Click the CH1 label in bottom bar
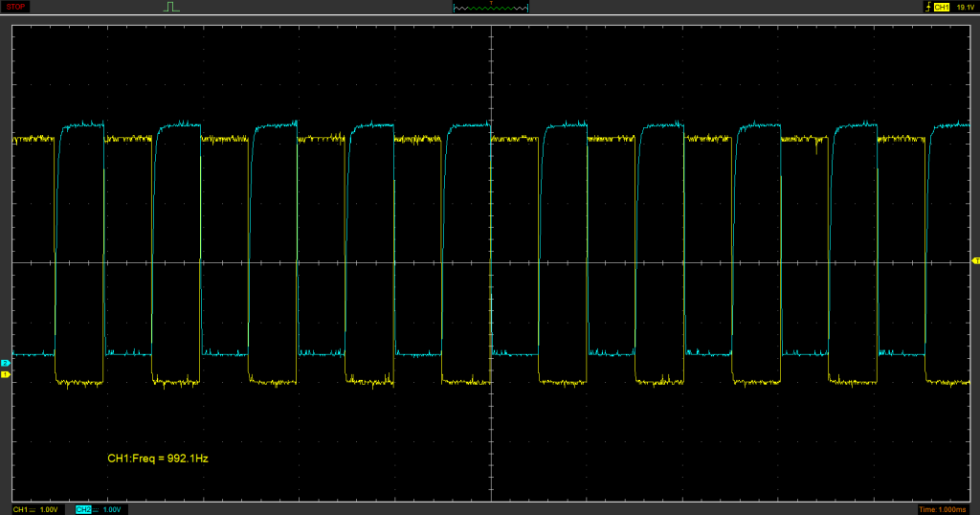Image resolution: width=980 pixels, height=515 pixels. pyautogui.click(x=20, y=509)
